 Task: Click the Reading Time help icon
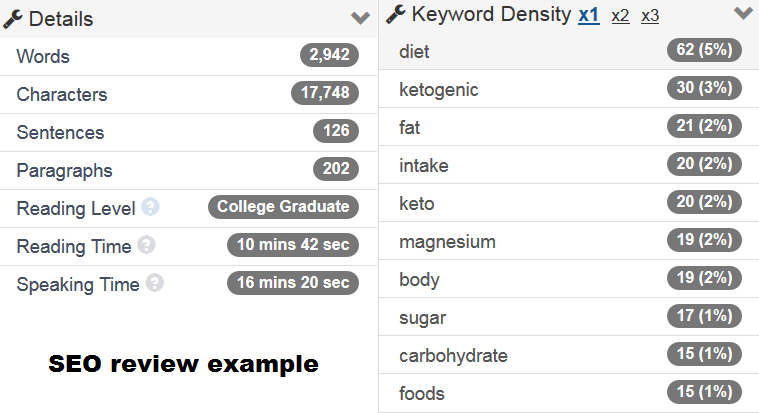tap(146, 246)
